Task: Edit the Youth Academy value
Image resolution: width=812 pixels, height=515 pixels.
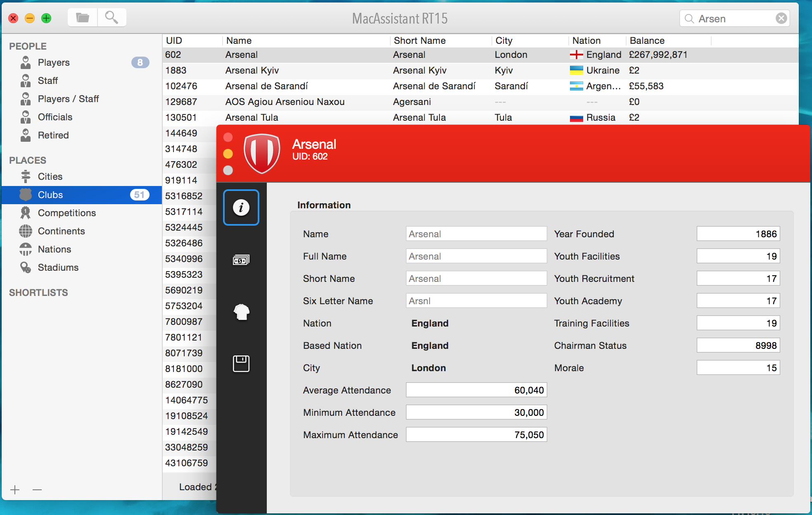Action: [738, 301]
